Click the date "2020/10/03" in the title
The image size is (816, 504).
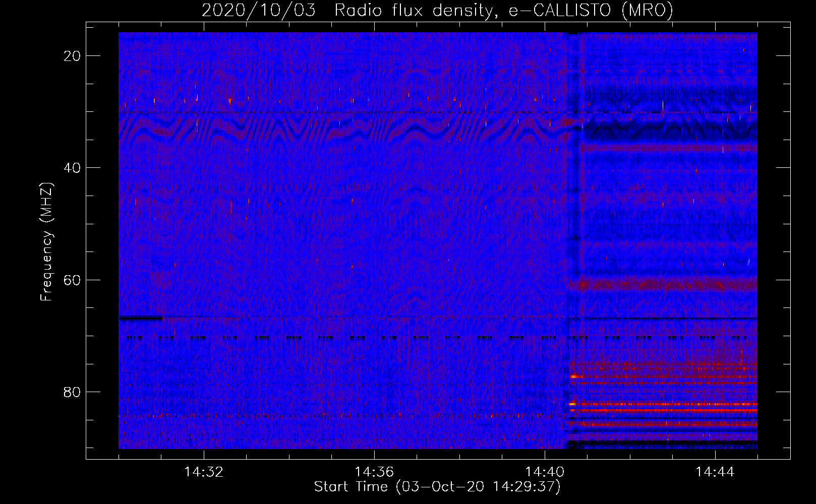(x=259, y=10)
